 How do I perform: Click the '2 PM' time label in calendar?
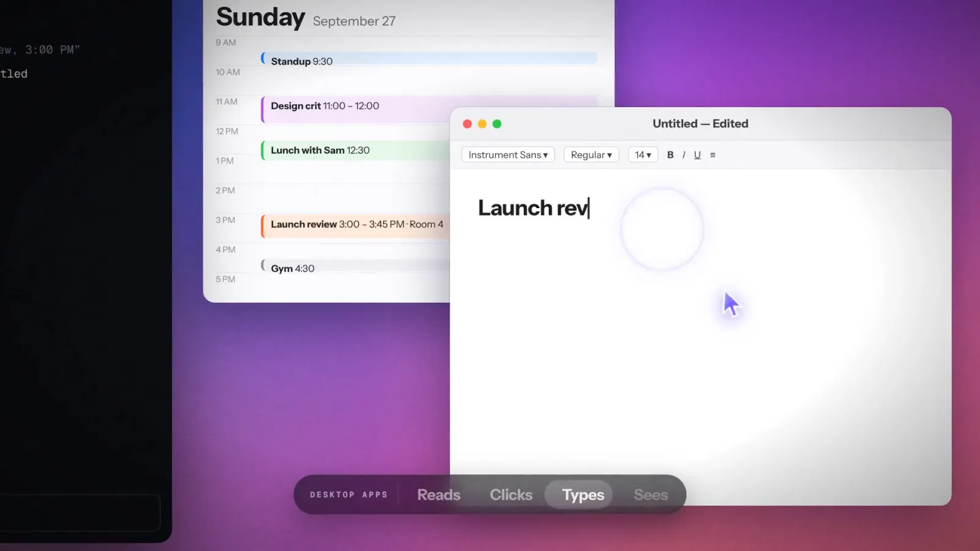pos(225,190)
